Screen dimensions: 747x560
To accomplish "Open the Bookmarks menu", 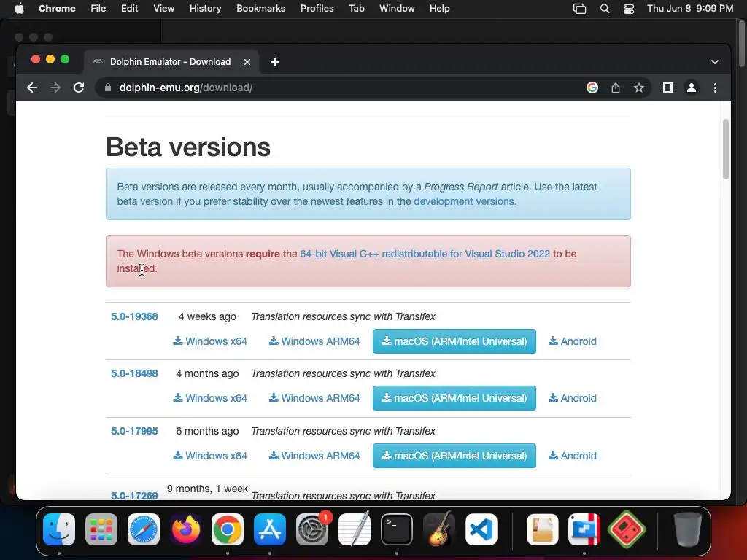I will coord(260,9).
